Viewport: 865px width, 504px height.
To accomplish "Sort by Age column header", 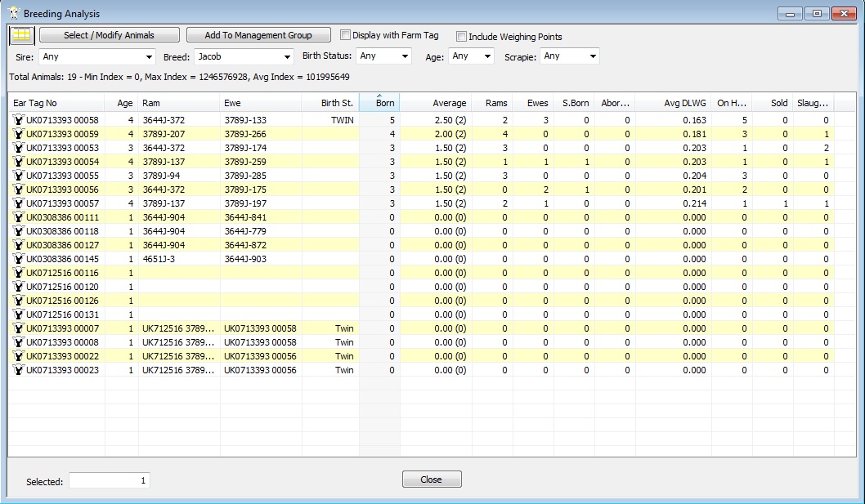I will (121, 103).
